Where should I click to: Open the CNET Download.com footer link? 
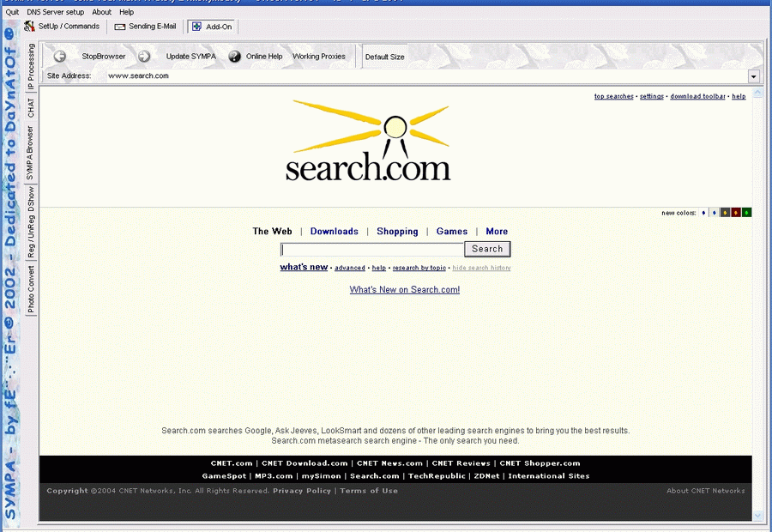click(x=305, y=463)
